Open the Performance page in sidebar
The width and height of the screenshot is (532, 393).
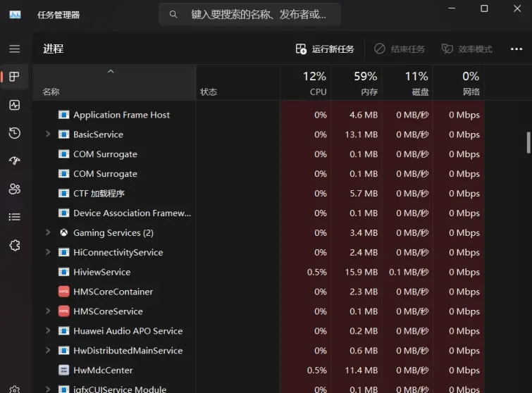(x=14, y=105)
